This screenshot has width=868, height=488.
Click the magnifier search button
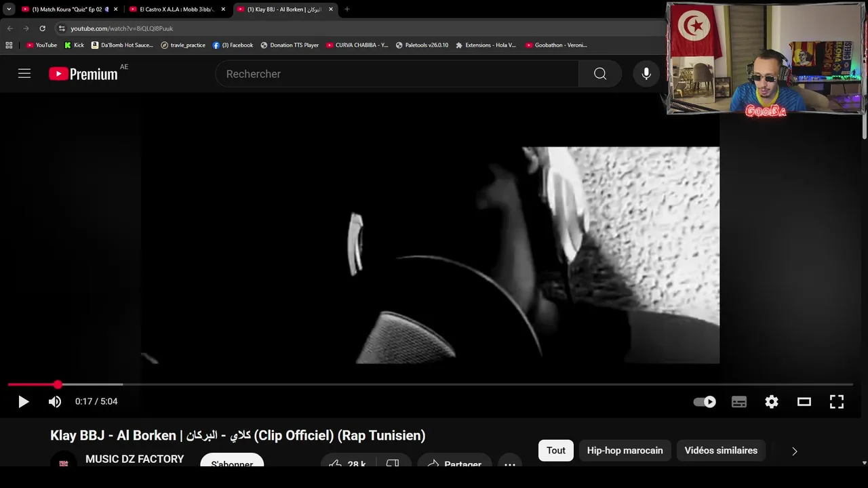[600, 74]
